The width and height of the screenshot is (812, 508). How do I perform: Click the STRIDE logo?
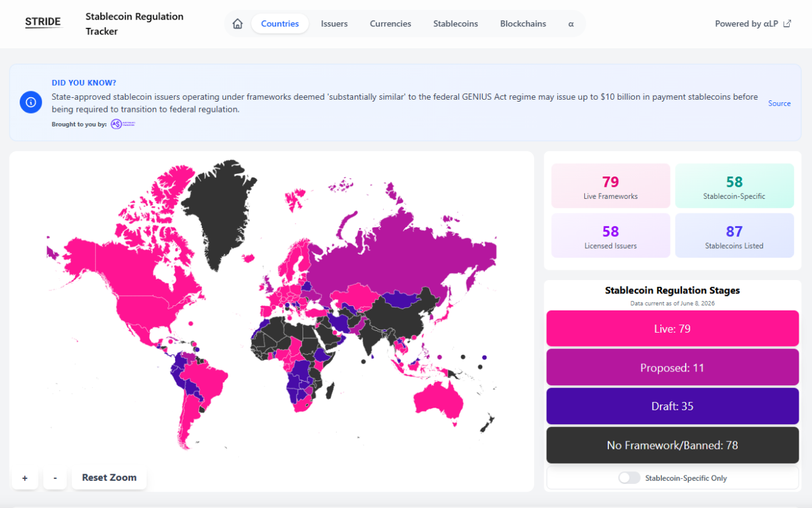click(x=44, y=22)
